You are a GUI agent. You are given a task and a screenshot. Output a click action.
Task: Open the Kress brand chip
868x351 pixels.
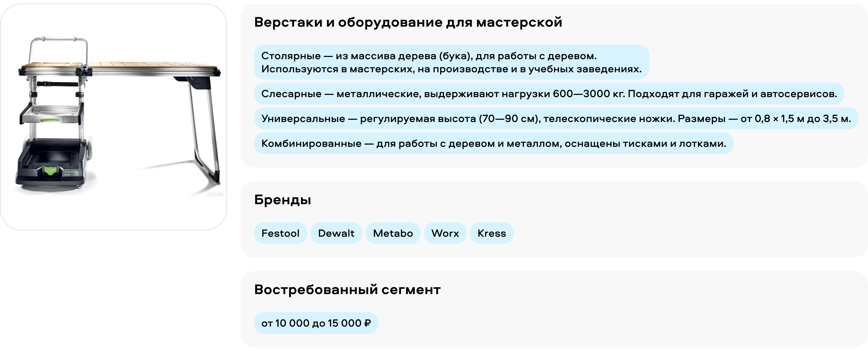pyautogui.click(x=492, y=233)
